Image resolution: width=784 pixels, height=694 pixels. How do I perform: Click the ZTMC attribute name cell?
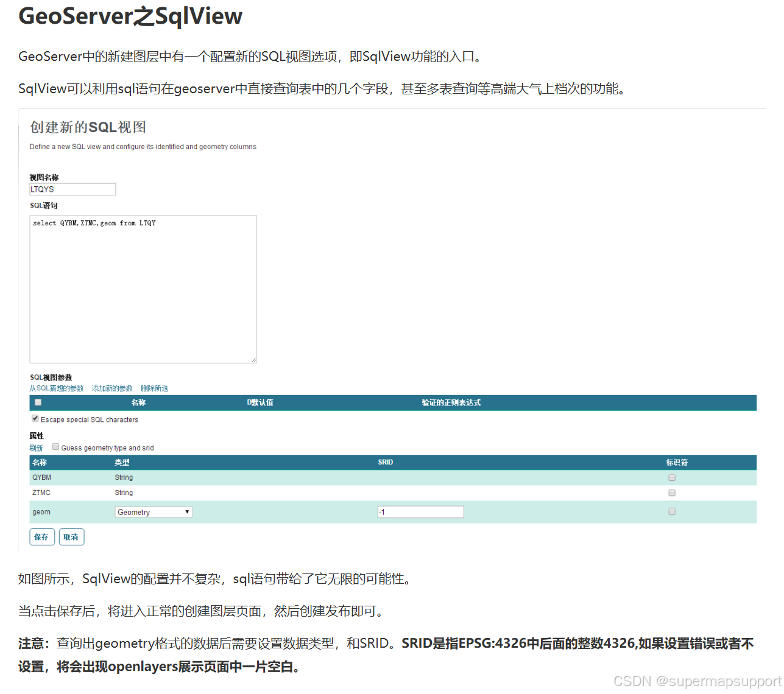click(x=41, y=493)
